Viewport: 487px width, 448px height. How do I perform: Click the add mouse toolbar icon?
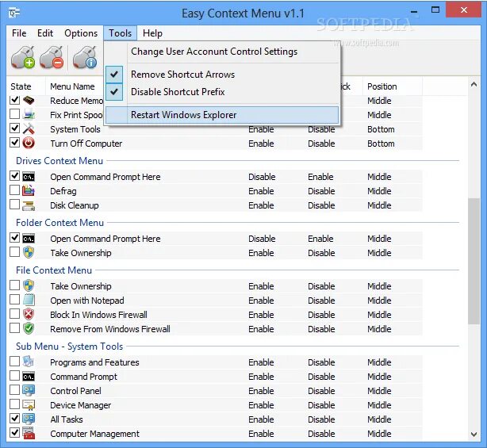click(23, 57)
